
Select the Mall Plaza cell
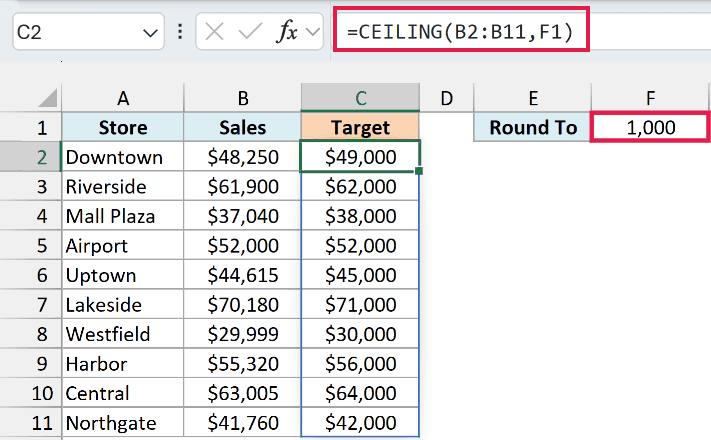pos(123,215)
